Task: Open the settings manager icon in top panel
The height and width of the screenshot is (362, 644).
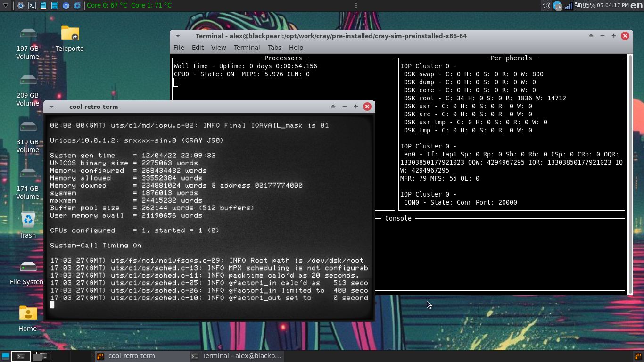Action: pos(20,5)
